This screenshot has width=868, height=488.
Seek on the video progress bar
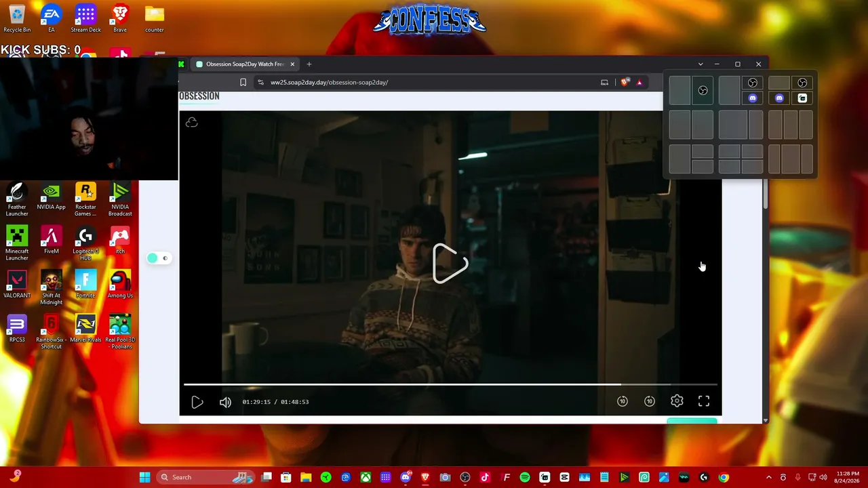pyautogui.click(x=450, y=384)
